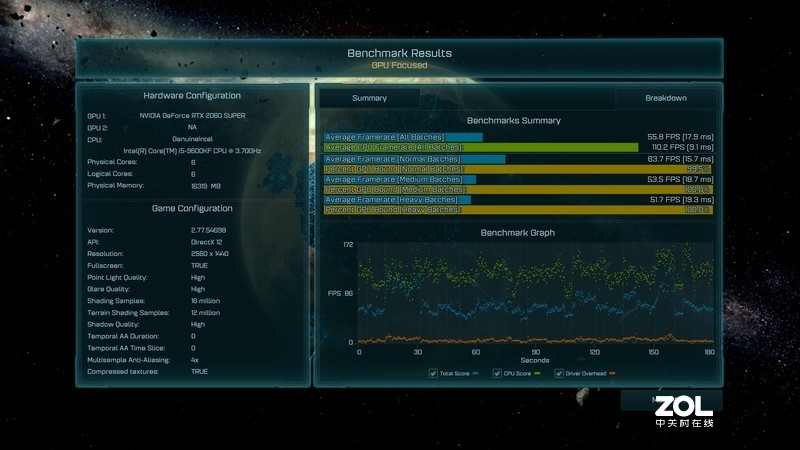800x450 pixels.
Task: Click the Point Light Quality value "High"
Action: point(198,278)
